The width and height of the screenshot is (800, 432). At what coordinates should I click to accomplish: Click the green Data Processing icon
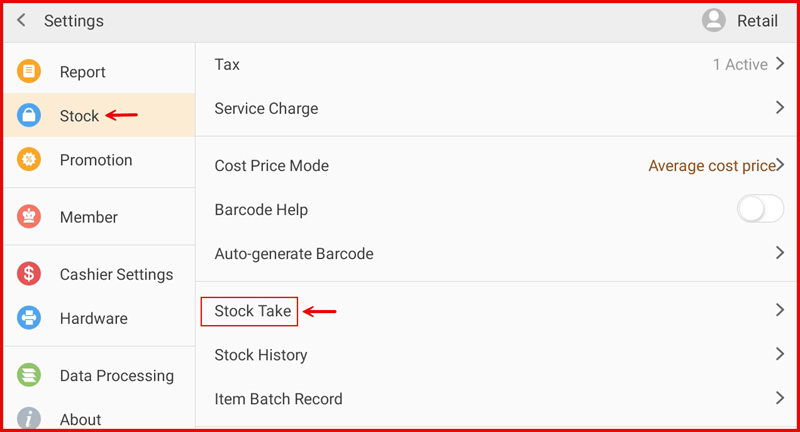30,376
